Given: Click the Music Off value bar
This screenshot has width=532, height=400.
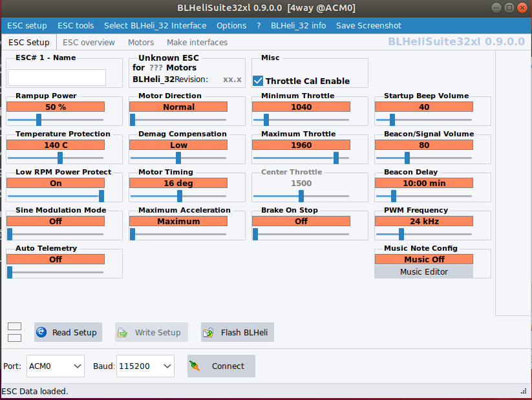Looking at the screenshot, I should point(424,259).
